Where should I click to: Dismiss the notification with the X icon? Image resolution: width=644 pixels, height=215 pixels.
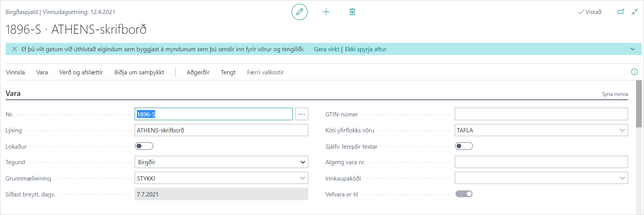14,49
